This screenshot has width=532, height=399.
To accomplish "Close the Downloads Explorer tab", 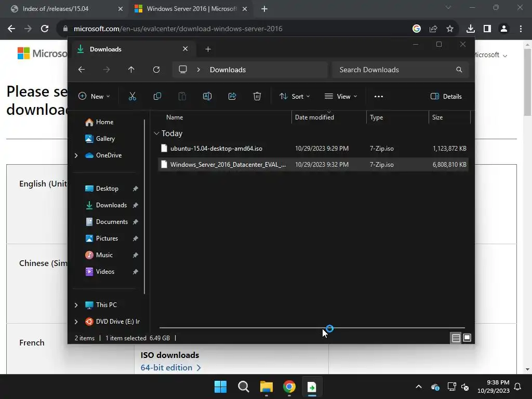I will click(x=185, y=49).
